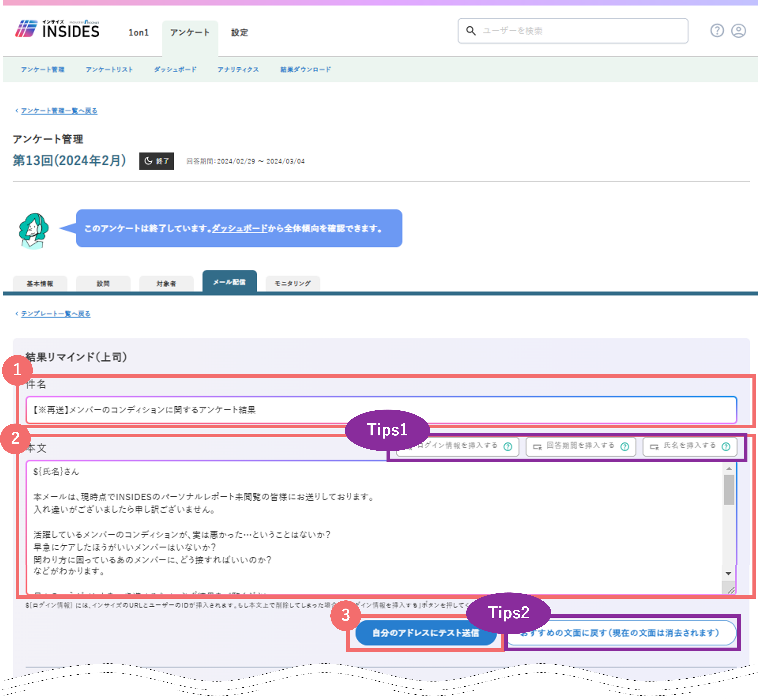
Task: Click the 回答期間 2024/02/29～2024/03/04 text
Action: 245,161
